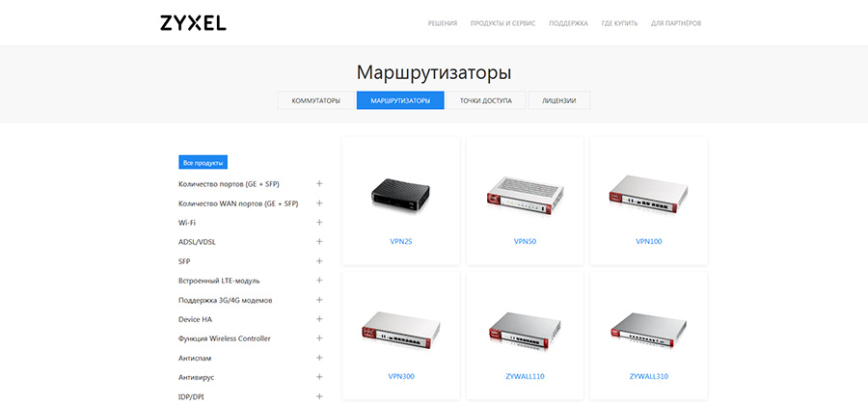The width and height of the screenshot is (868, 403).
Task: Expand the Антиспам plus icon
Action: tap(319, 358)
